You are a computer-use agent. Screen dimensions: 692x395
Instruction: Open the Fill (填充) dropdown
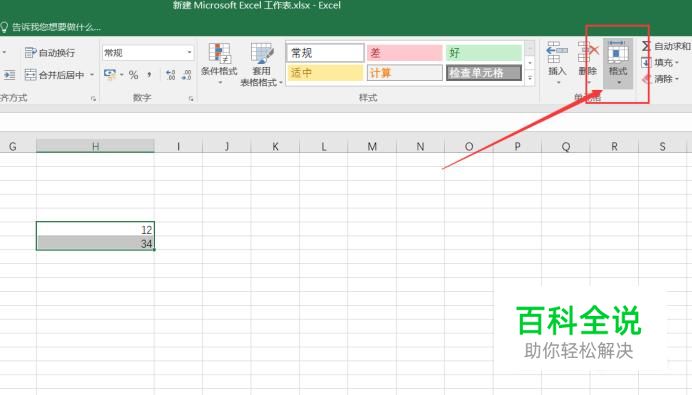click(660, 63)
